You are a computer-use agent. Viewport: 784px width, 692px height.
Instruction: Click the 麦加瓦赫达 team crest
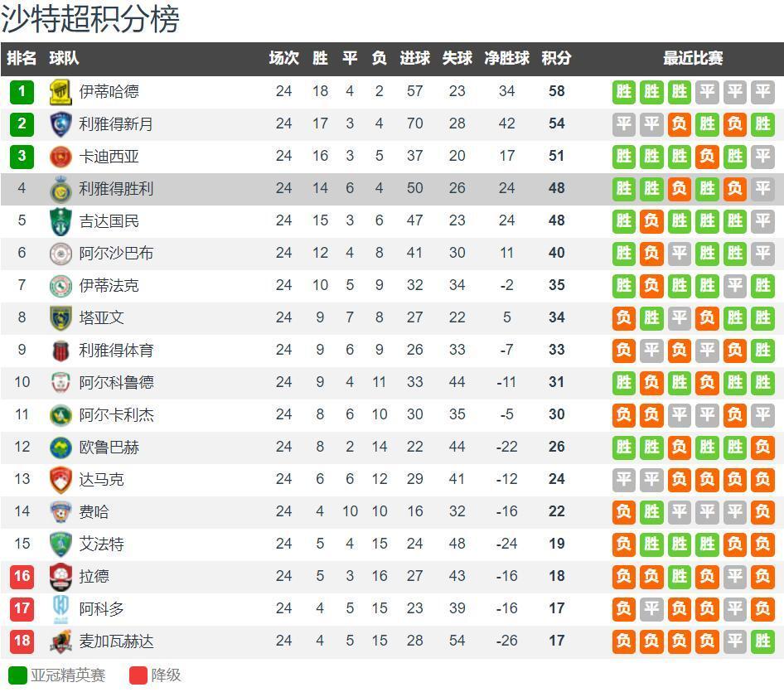60,641
